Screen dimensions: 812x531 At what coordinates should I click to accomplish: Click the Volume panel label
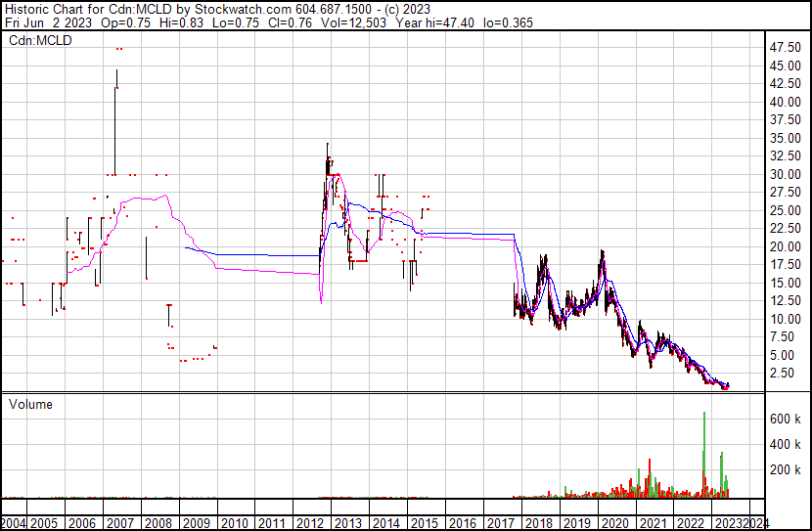tap(30, 404)
